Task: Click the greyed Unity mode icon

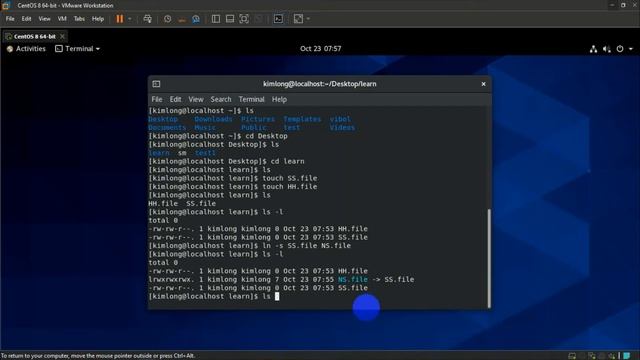Action: (258, 19)
